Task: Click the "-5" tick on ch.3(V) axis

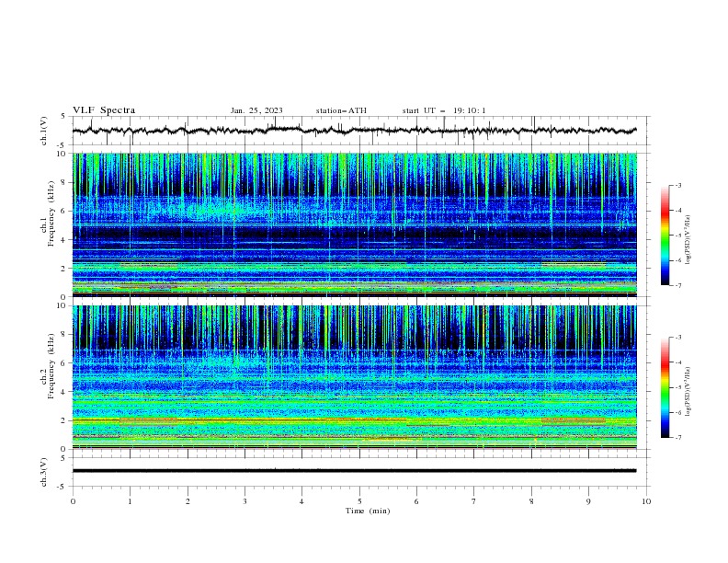Action: click(x=63, y=487)
